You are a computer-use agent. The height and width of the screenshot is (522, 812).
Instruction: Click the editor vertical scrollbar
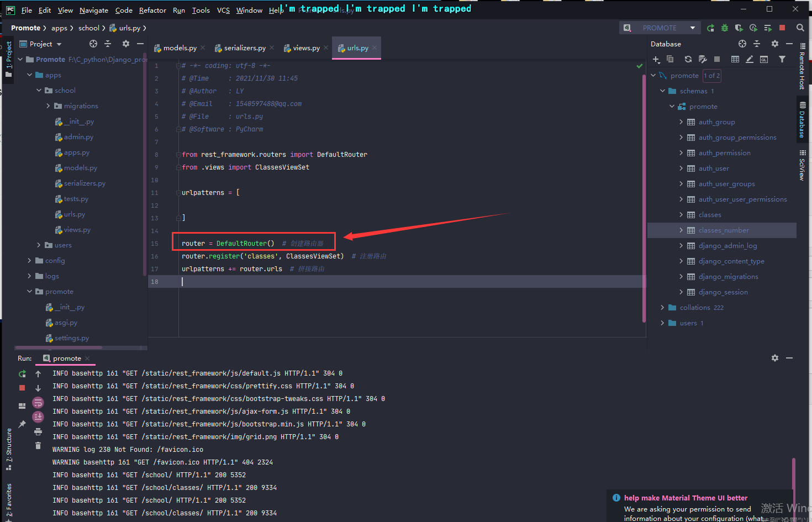point(644,197)
